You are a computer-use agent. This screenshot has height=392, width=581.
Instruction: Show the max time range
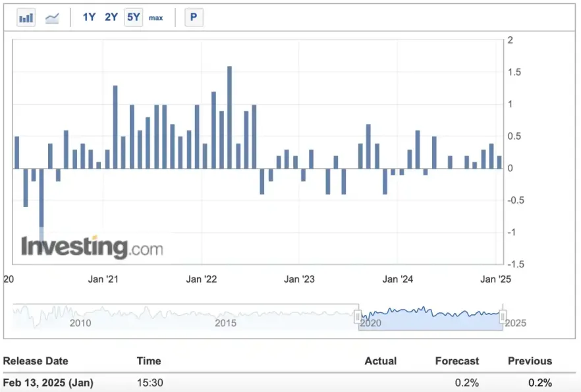tap(155, 18)
